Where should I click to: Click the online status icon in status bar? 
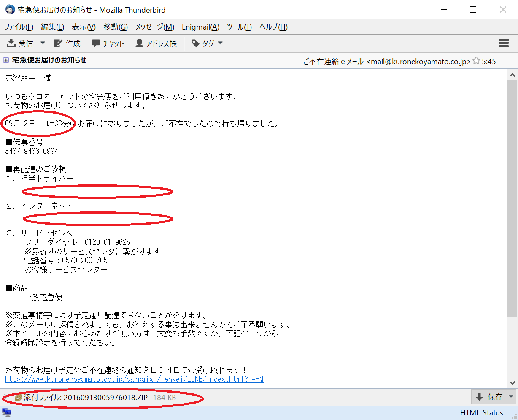pyautogui.click(x=7, y=413)
